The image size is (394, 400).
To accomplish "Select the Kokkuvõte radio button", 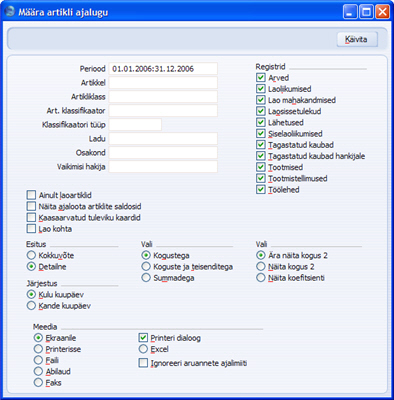I will [31, 256].
